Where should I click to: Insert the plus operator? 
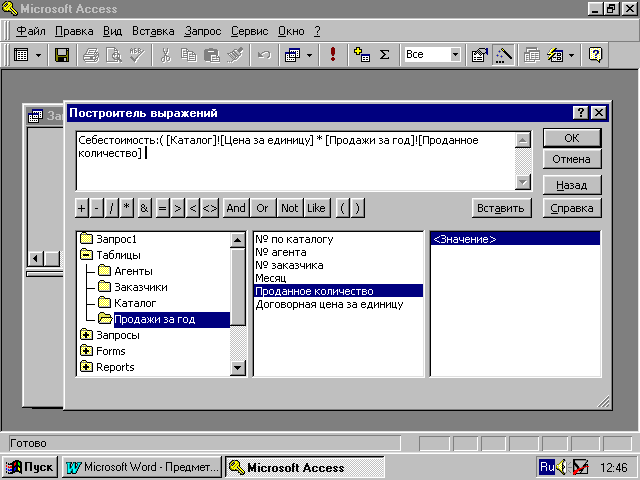82,208
